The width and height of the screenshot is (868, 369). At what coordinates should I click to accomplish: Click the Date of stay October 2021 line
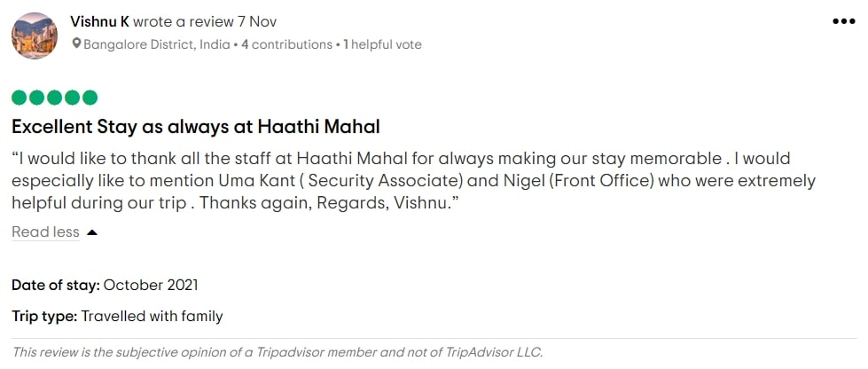[x=105, y=286]
